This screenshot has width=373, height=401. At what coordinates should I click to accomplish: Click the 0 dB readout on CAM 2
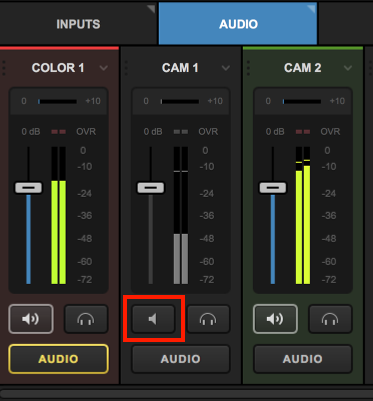(275, 132)
